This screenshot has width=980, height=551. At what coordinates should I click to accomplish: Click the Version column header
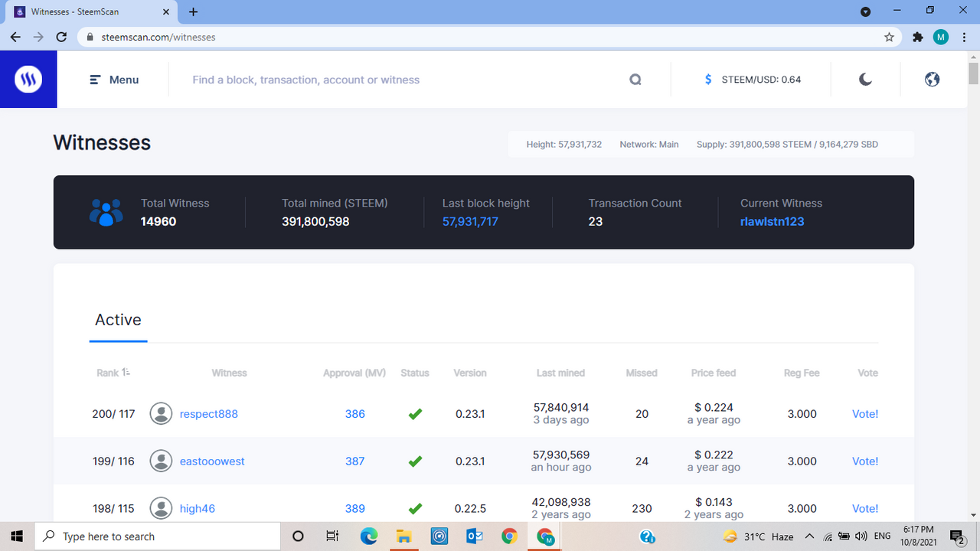point(470,373)
